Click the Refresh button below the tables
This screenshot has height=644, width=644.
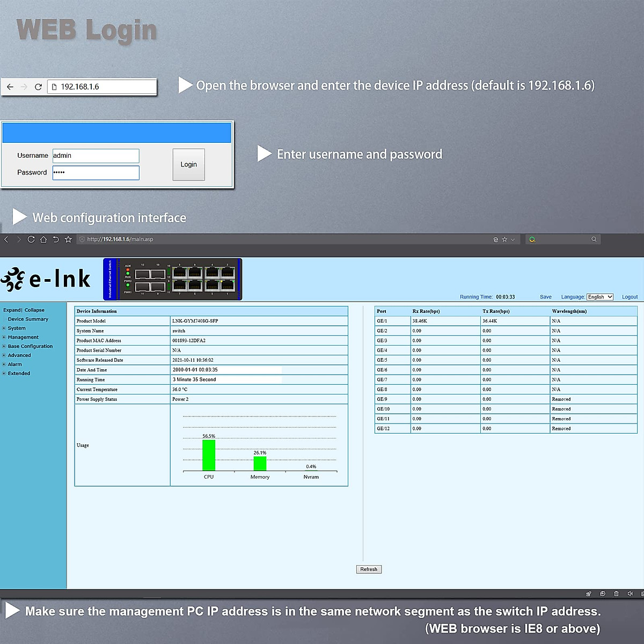(x=369, y=569)
